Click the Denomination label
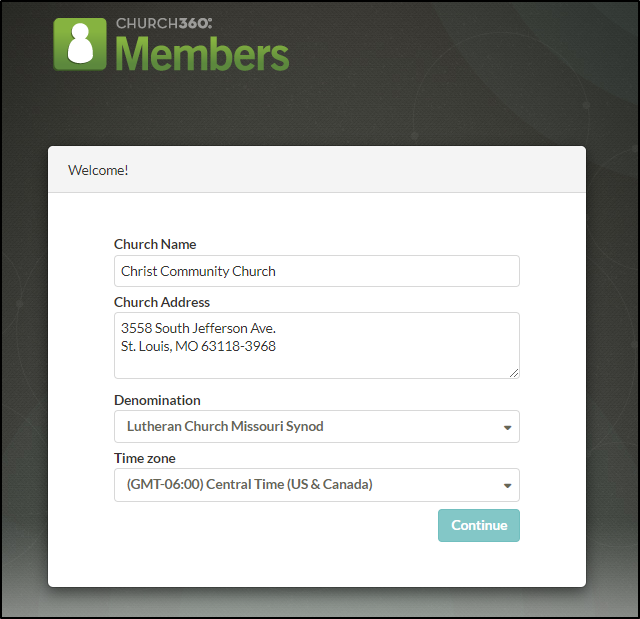 [157, 400]
